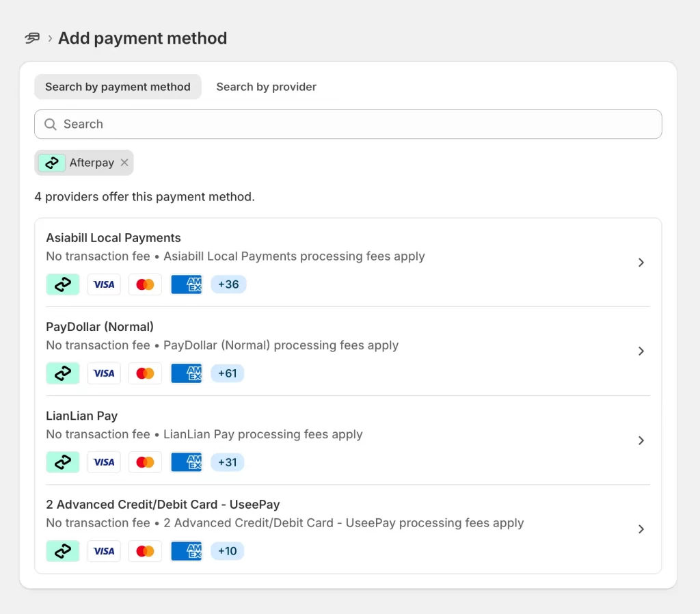Show the +36 more methods for Asiabill
Image resolution: width=700 pixels, height=614 pixels.
coord(228,284)
